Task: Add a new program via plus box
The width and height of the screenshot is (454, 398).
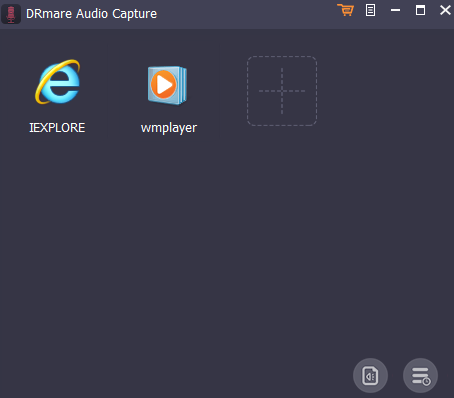Action: pos(282,91)
